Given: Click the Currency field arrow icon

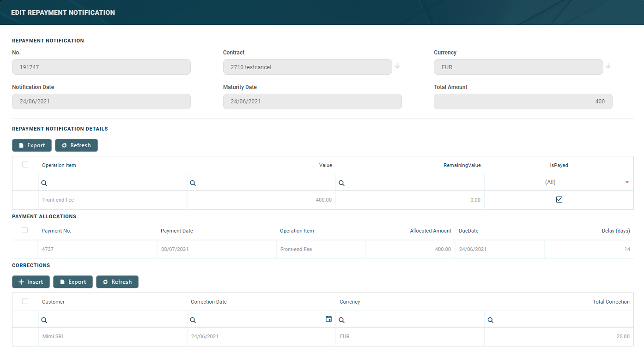Looking at the screenshot, I should (608, 66).
